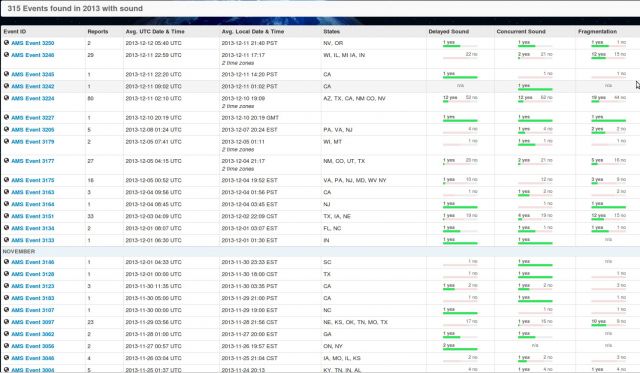Image resolution: width=640 pixels, height=373 pixels.
Task: Click globe icon next to AMS Event 3177
Action: tap(7, 160)
